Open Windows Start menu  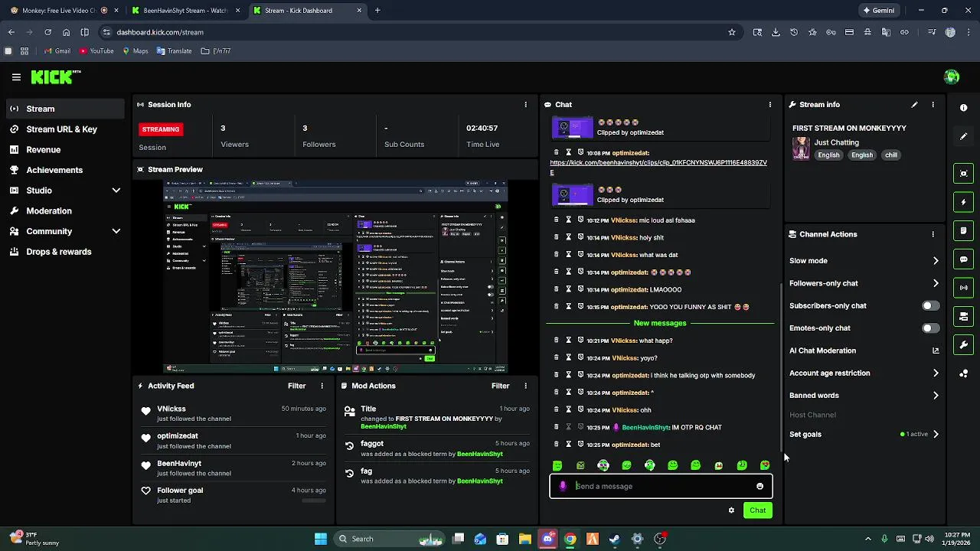pyautogui.click(x=321, y=539)
